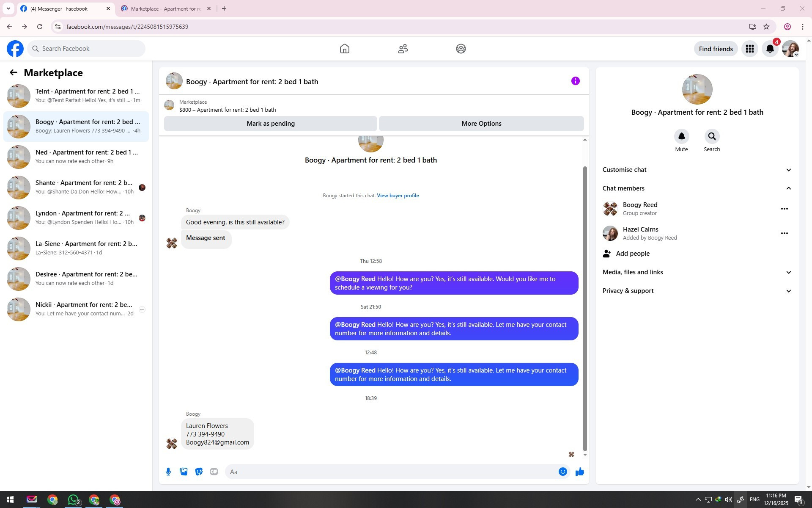Focus the Search Facebook field
Viewport: 812px width, 508px height.
pos(86,49)
